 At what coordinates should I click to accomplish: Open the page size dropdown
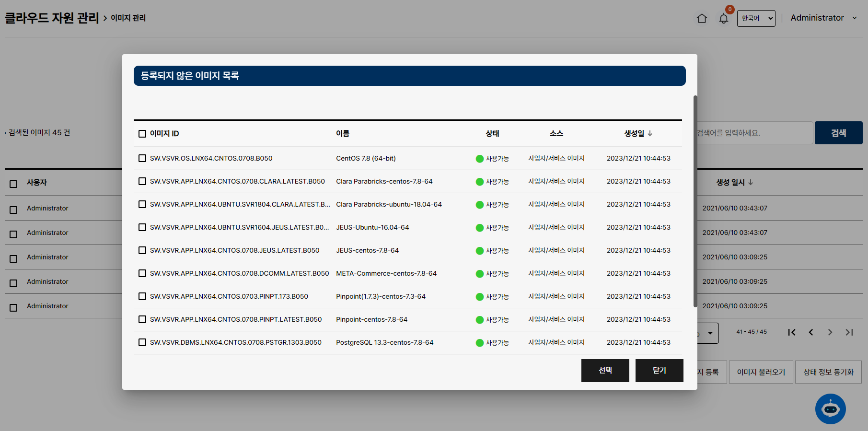pos(708,333)
